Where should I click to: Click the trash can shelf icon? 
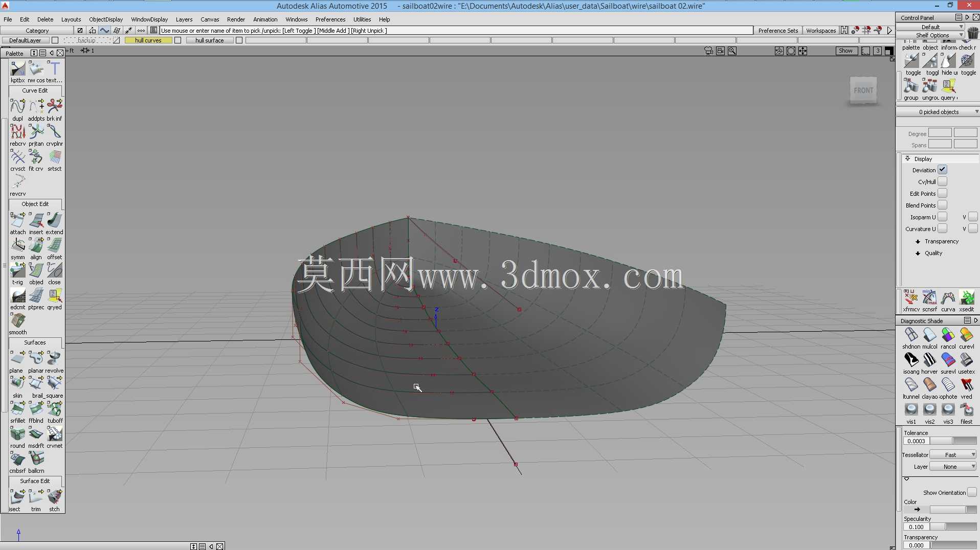973,33
